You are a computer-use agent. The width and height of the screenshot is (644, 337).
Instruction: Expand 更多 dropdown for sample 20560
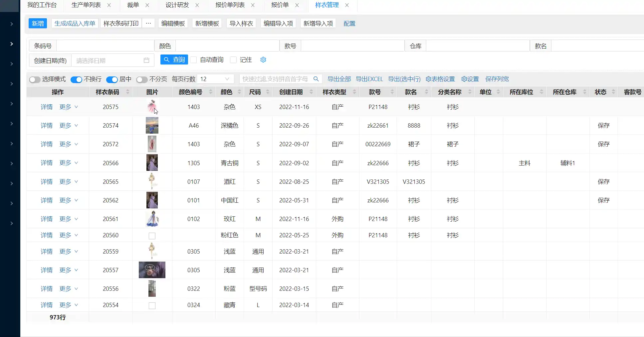pyautogui.click(x=69, y=235)
